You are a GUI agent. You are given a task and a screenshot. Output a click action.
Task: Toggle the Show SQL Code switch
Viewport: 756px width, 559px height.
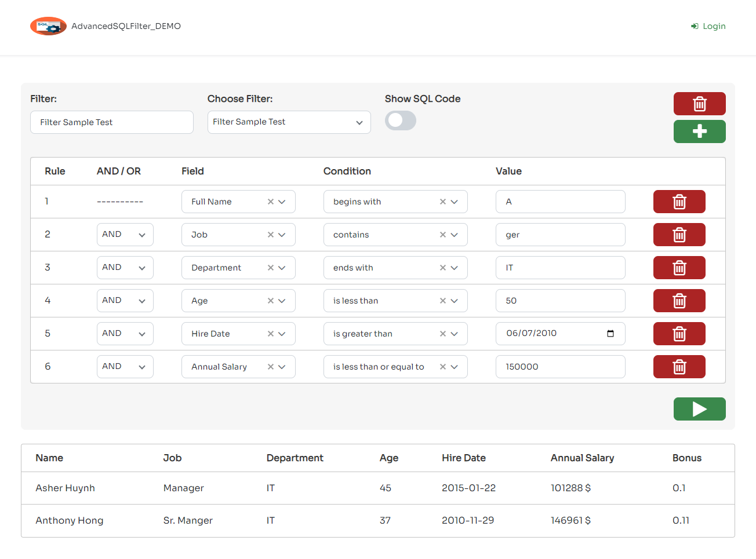401,120
